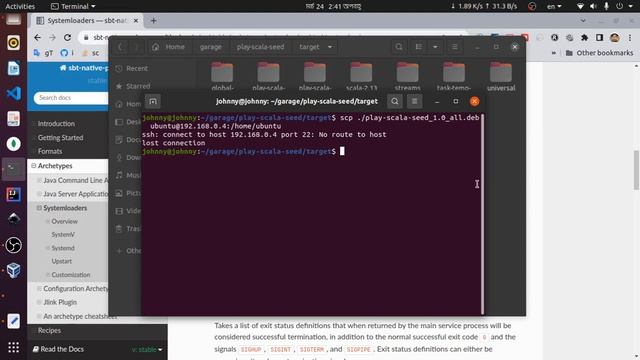Open IntelliJ IDEA from the dock
The height and width of the screenshot is (360, 640).
click(13, 194)
